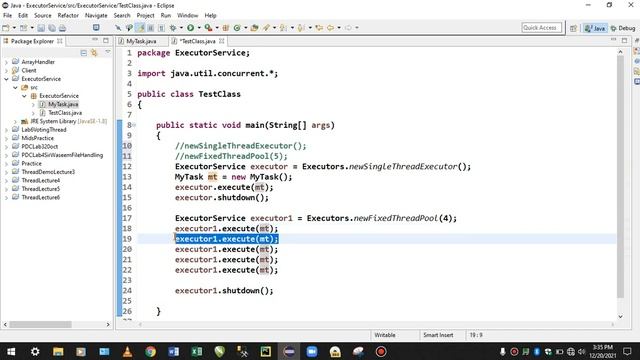This screenshot has width=640, height=360.
Task: Open Zoom from the taskbar
Action: tap(312, 351)
